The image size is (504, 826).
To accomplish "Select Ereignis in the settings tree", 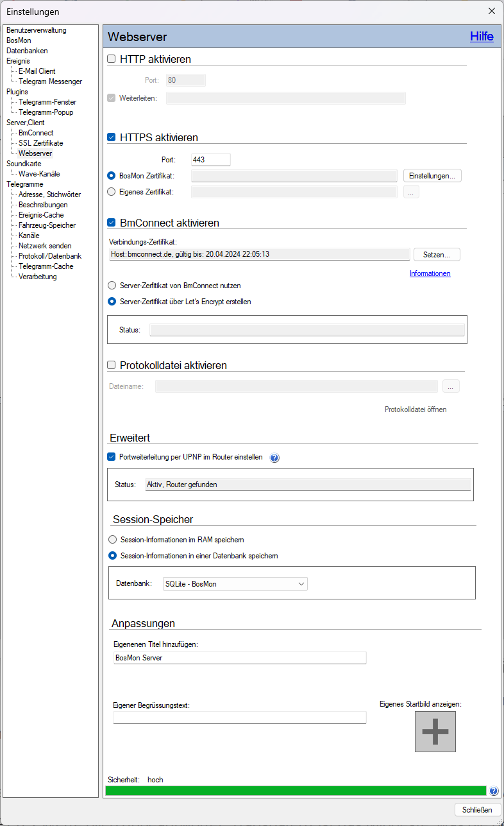I will 18,61.
